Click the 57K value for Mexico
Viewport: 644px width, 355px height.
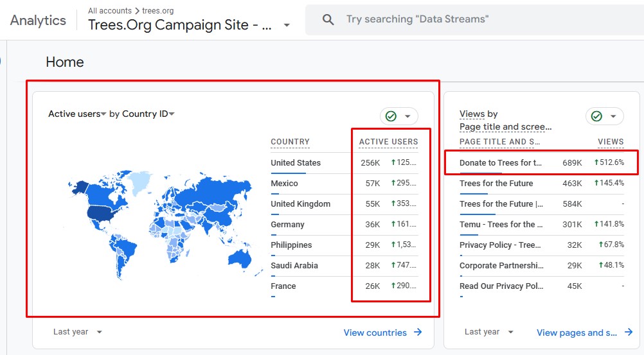click(373, 184)
